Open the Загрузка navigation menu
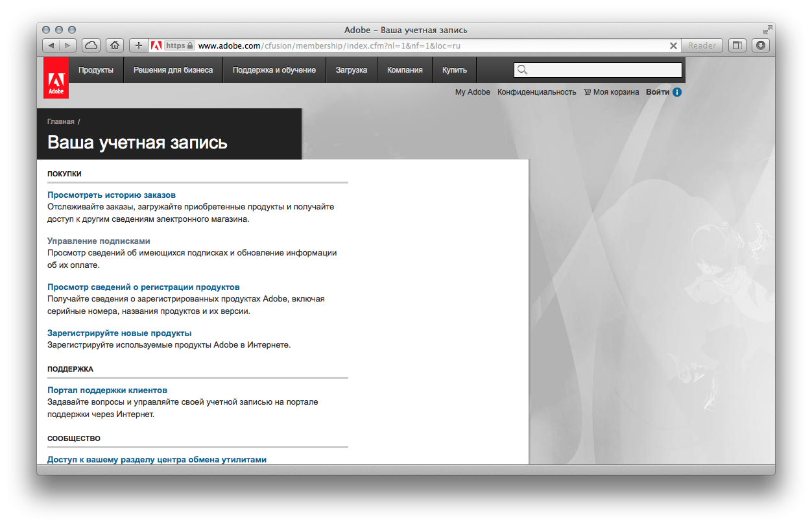This screenshot has height=526, width=812. click(x=352, y=70)
